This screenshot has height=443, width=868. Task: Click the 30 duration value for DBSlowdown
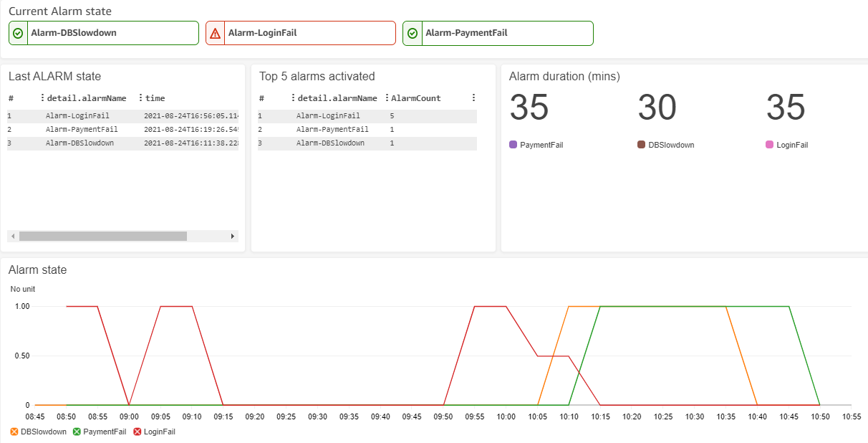point(657,108)
